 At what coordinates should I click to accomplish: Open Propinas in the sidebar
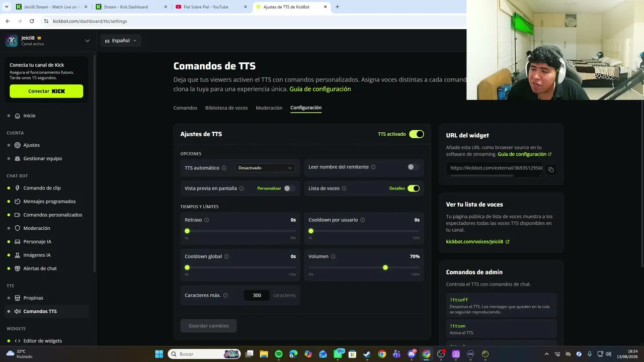[33, 298]
